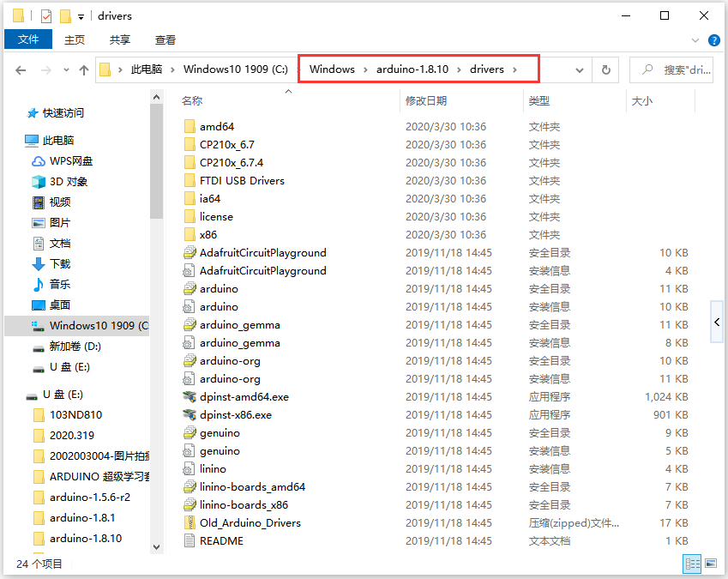
Task: Open the 文件 menu tab
Action: (x=28, y=39)
